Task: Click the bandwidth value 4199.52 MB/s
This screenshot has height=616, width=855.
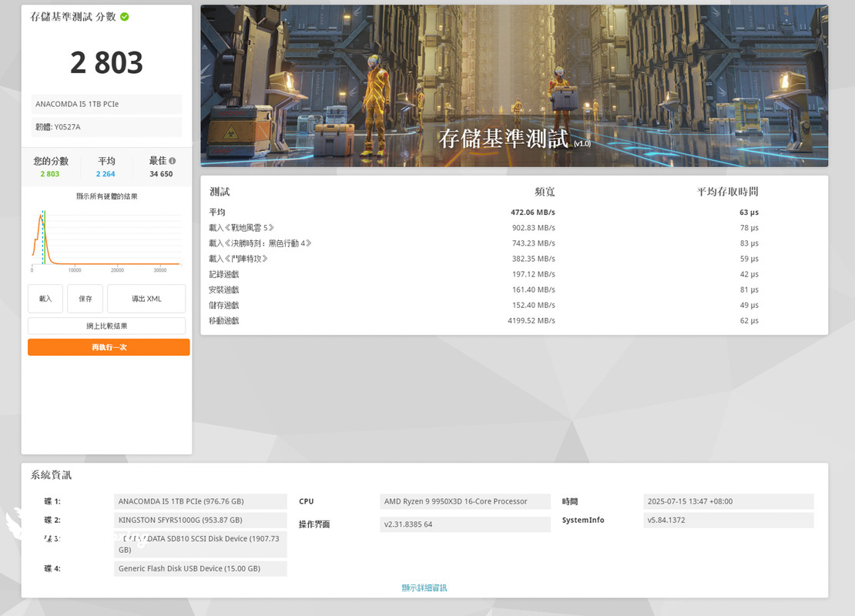Action: pyautogui.click(x=531, y=320)
